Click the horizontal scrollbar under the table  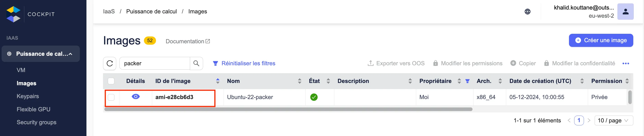(x=288, y=109)
